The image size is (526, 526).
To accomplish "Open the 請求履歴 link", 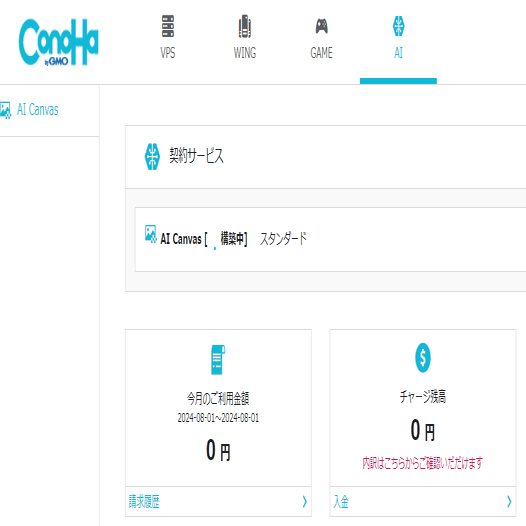I will click(x=144, y=502).
